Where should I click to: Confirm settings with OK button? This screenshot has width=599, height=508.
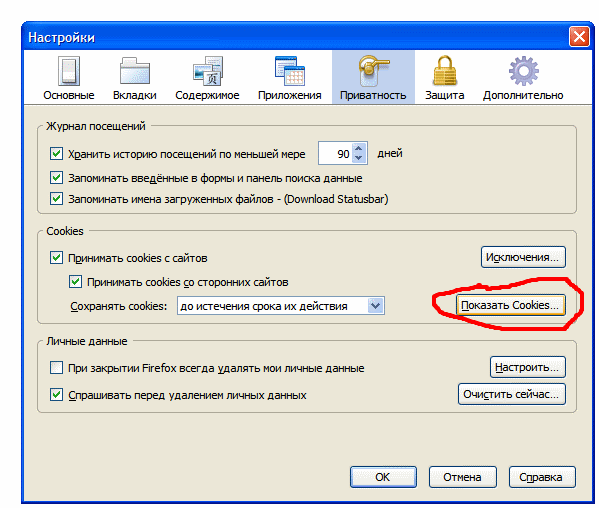tap(383, 477)
